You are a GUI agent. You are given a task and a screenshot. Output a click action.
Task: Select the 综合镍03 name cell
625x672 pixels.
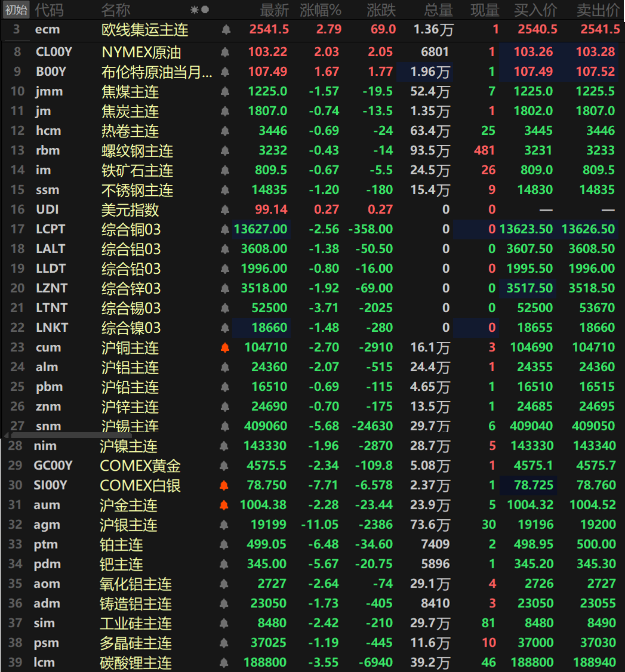click(x=131, y=328)
